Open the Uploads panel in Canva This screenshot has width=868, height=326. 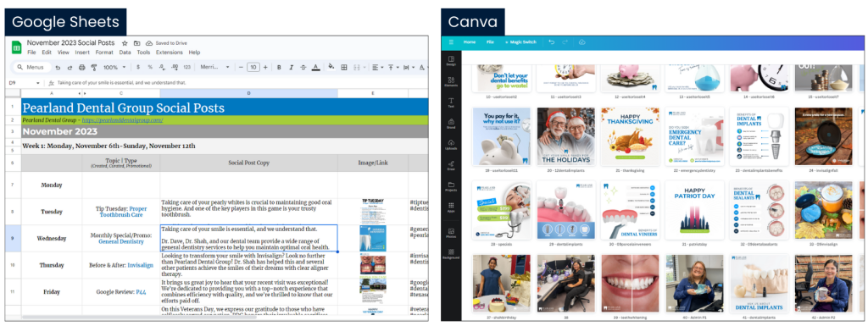451,144
